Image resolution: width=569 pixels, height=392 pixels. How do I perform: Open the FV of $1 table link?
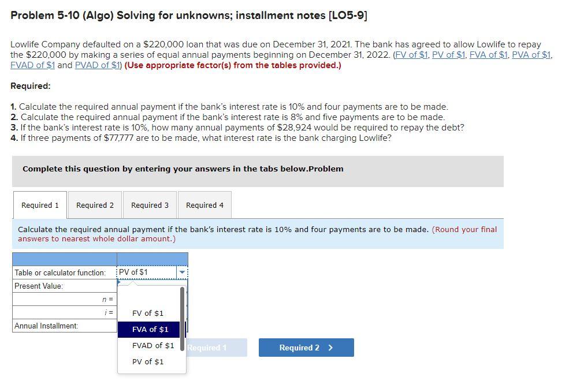pos(411,55)
